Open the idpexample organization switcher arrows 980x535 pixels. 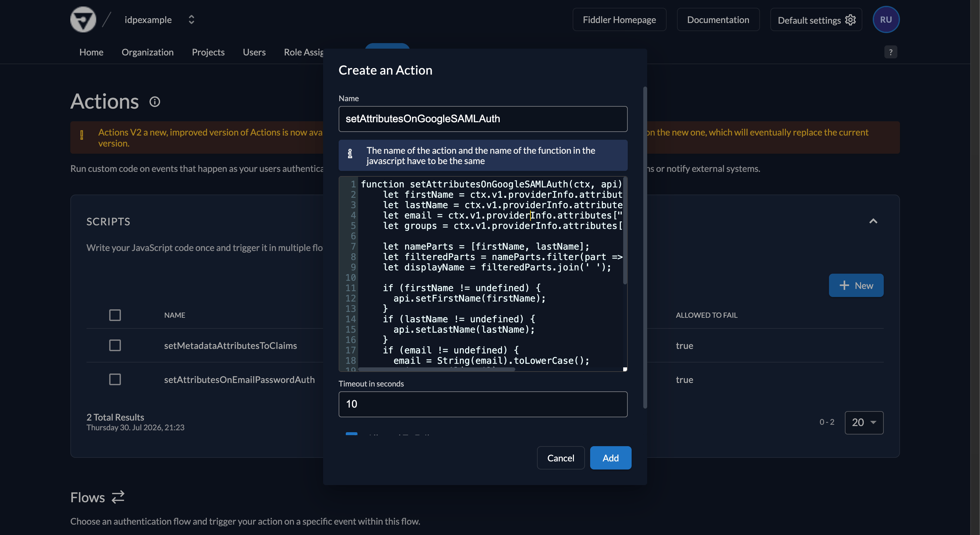point(191,19)
